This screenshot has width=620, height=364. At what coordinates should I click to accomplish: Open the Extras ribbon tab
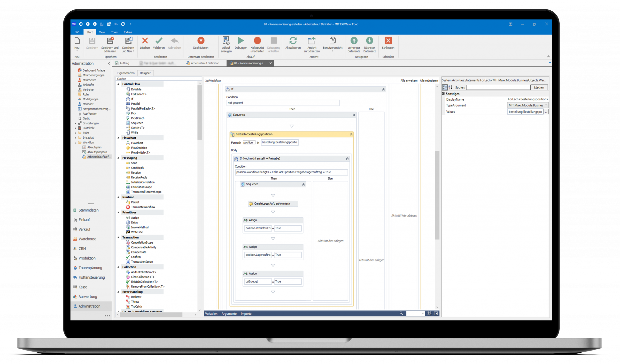[128, 32]
